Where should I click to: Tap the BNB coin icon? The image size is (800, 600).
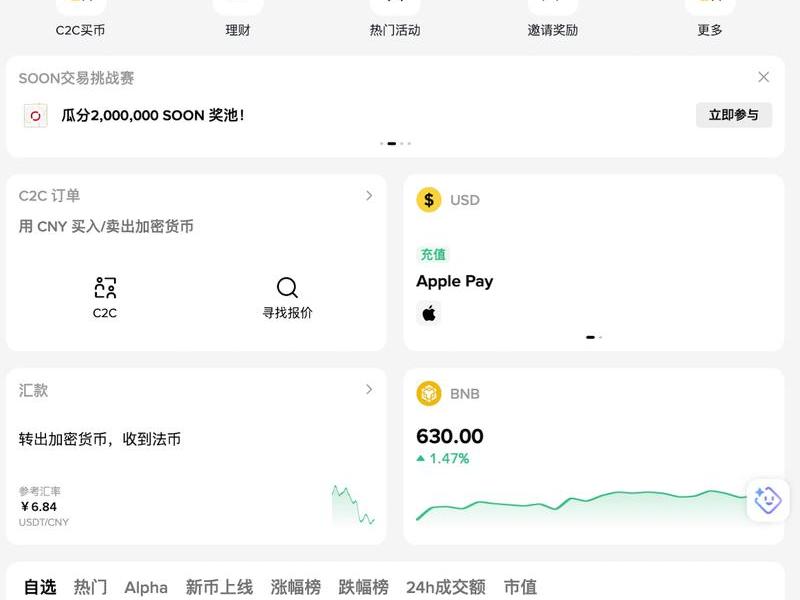pos(429,393)
